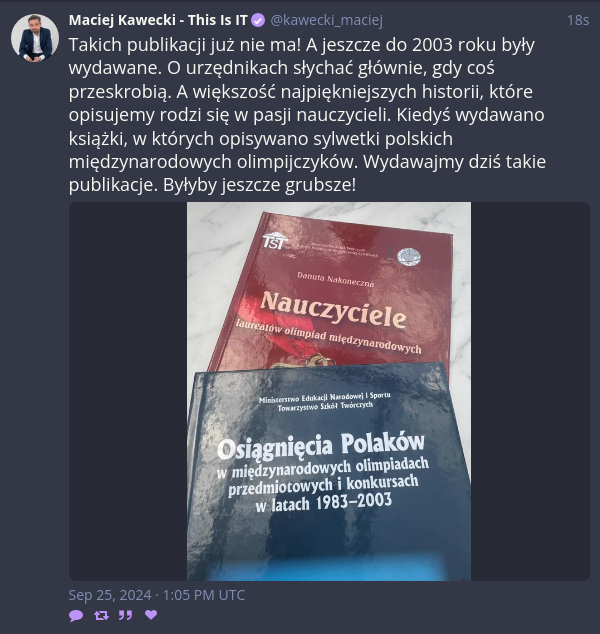600x634 pixels.
Task: Click the purple verified badge
Action: pyautogui.click(x=258, y=20)
